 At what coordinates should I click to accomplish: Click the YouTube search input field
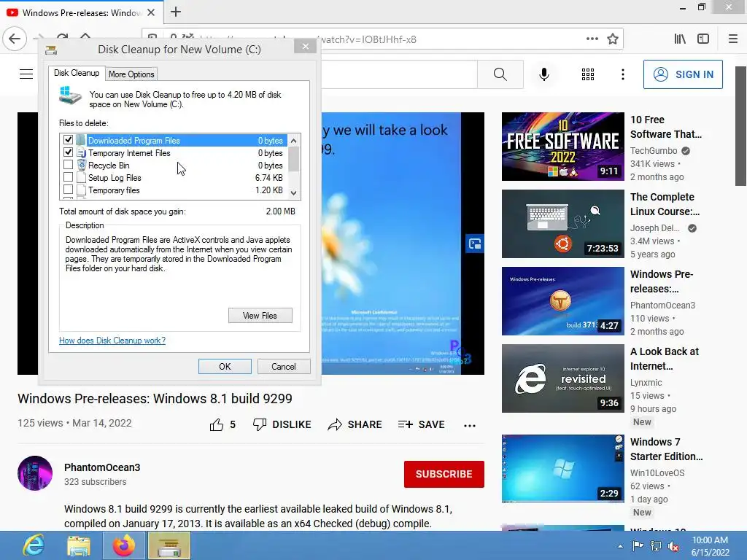[x=399, y=74]
